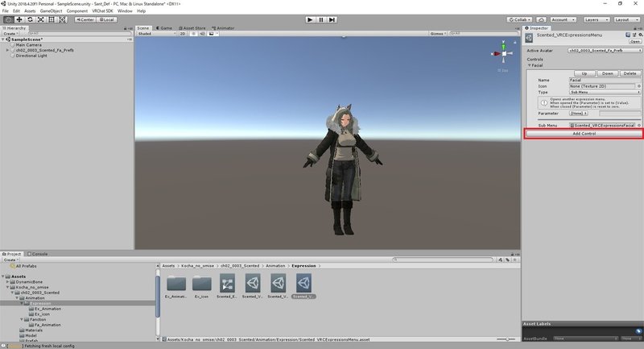Click the Add Control button
This screenshot has width=644, height=349.
[584, 134]
